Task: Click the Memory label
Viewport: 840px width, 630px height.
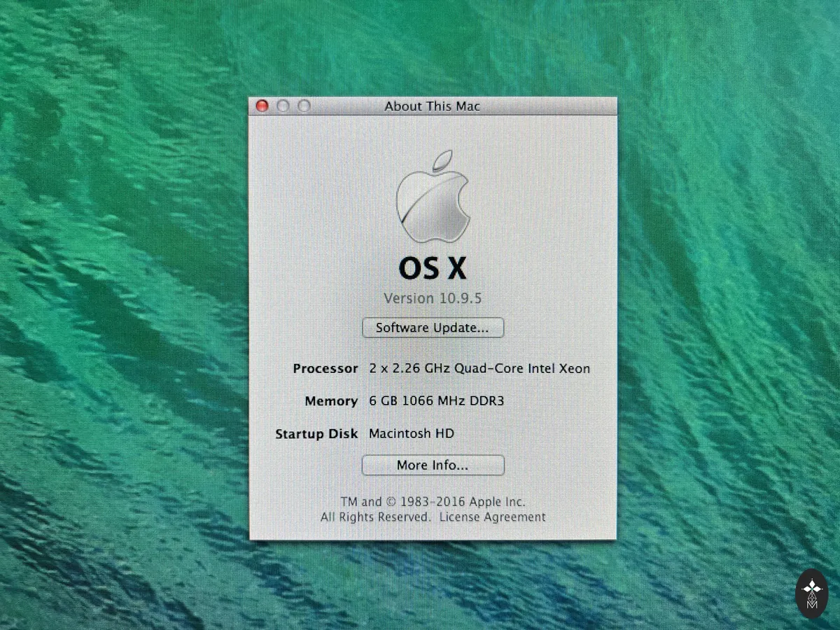Action: point(331,401)
